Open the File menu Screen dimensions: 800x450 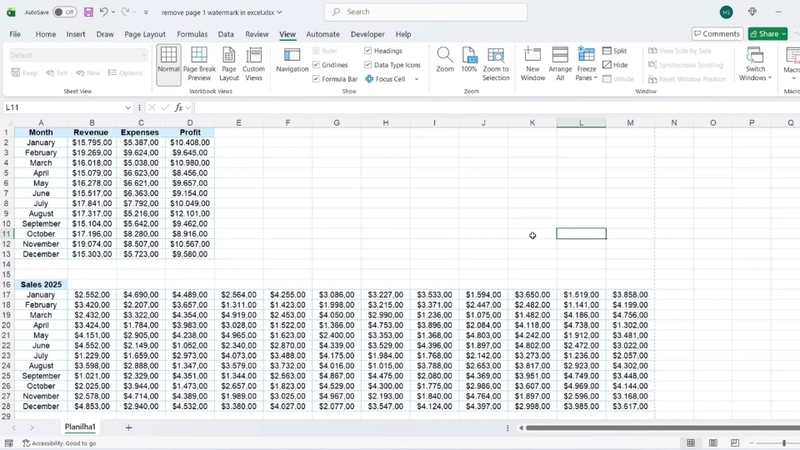pyautogui.click(x=15, y=34)
